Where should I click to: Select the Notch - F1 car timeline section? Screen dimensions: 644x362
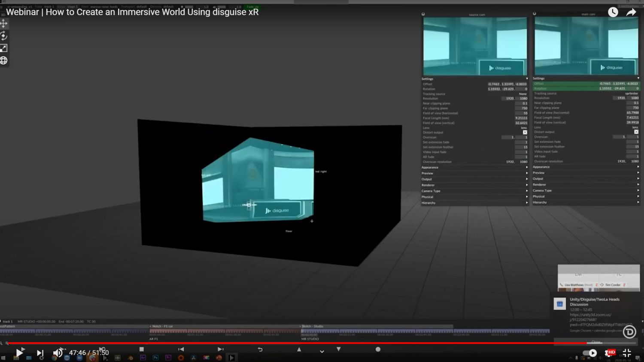(x=224, y=326)
